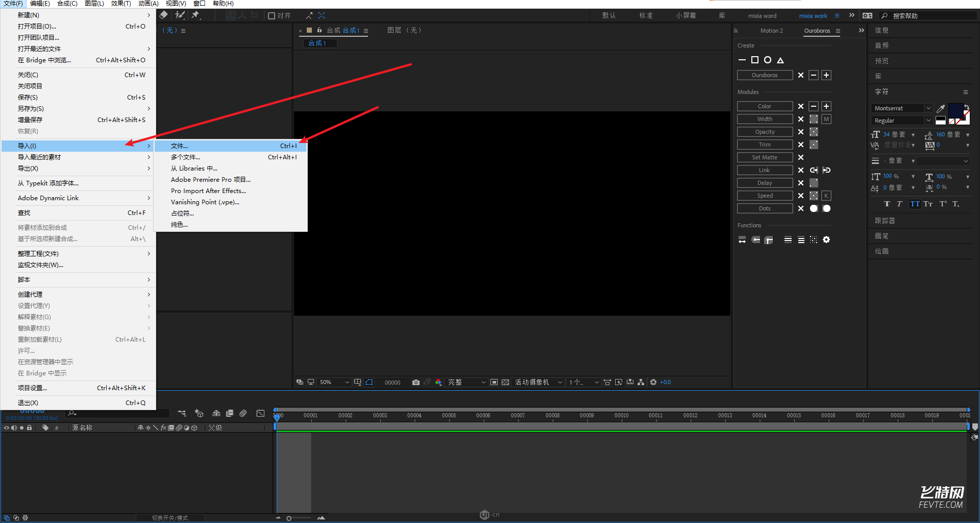Screen dimensions: 980x523
Task: Click the Color module button
Action: [x=765, y=106]
